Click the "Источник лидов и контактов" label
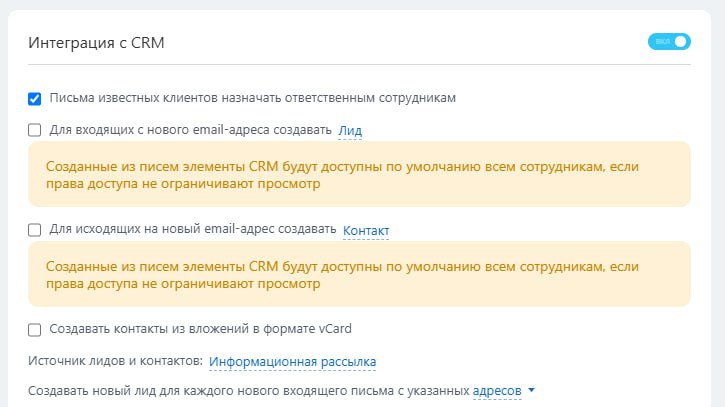 click(115, 361)
